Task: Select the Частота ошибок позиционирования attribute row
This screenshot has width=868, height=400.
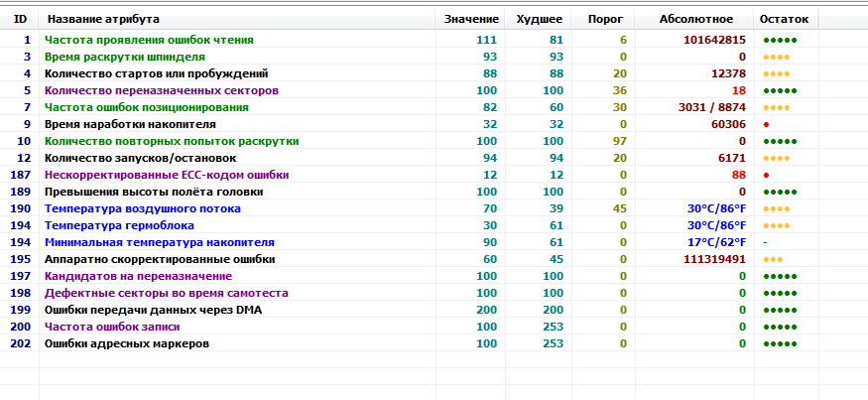Action: coord(146,107)
